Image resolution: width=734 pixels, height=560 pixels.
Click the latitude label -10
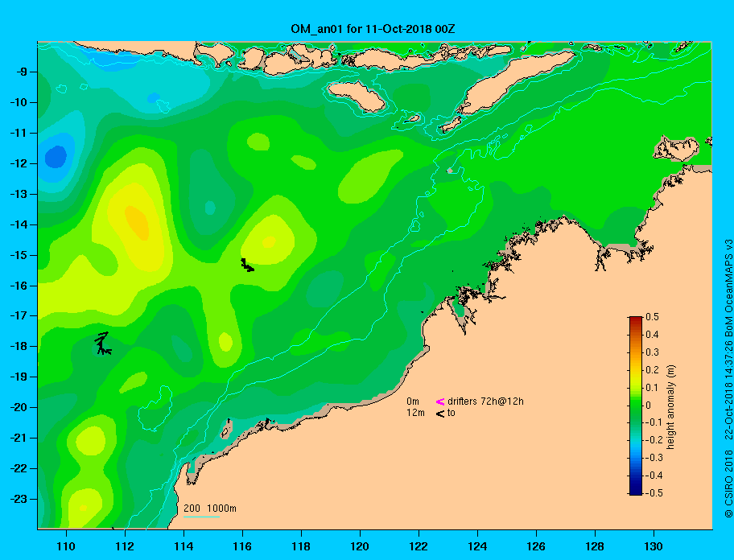point(19,102)
